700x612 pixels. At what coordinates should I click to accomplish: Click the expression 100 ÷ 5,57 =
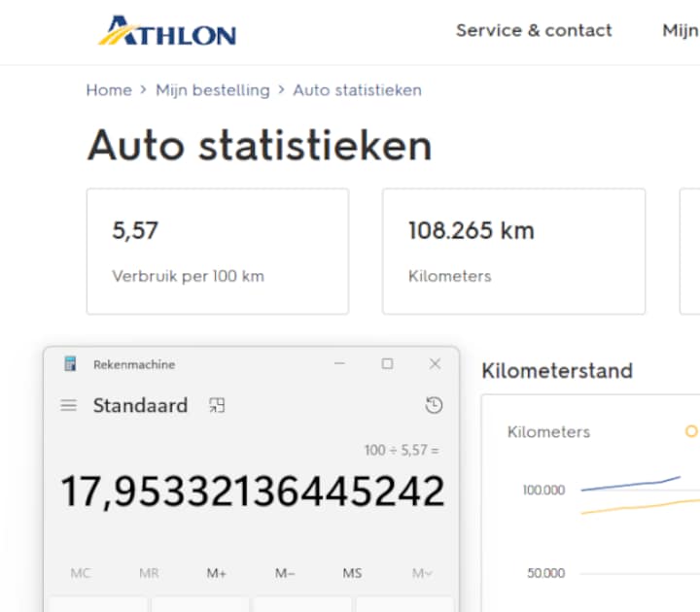(402, 451)
